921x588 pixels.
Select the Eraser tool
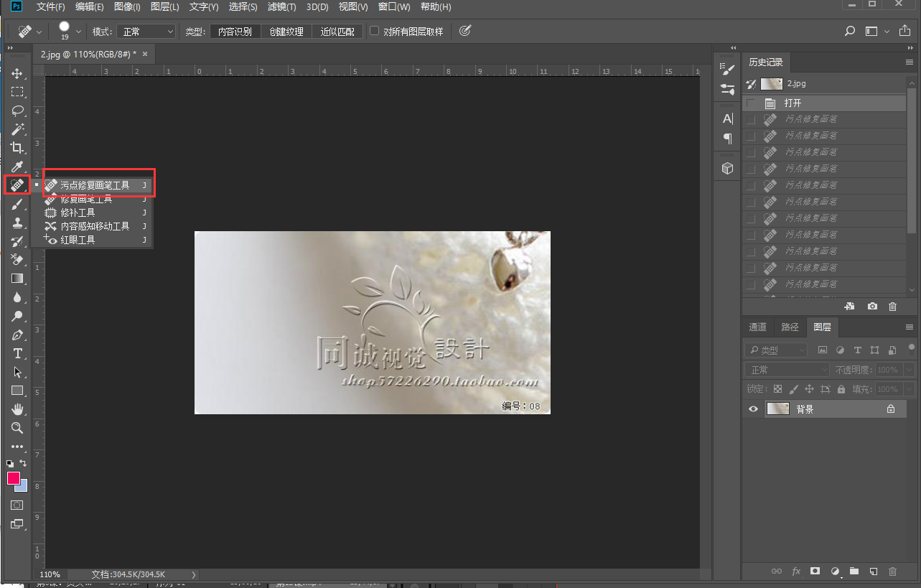tap(17, 260)
